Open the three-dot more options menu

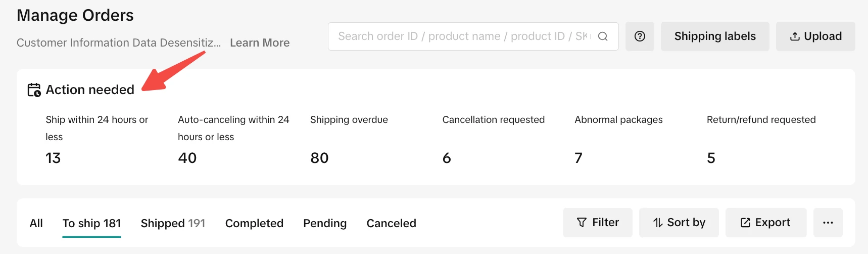coord(828,223)
